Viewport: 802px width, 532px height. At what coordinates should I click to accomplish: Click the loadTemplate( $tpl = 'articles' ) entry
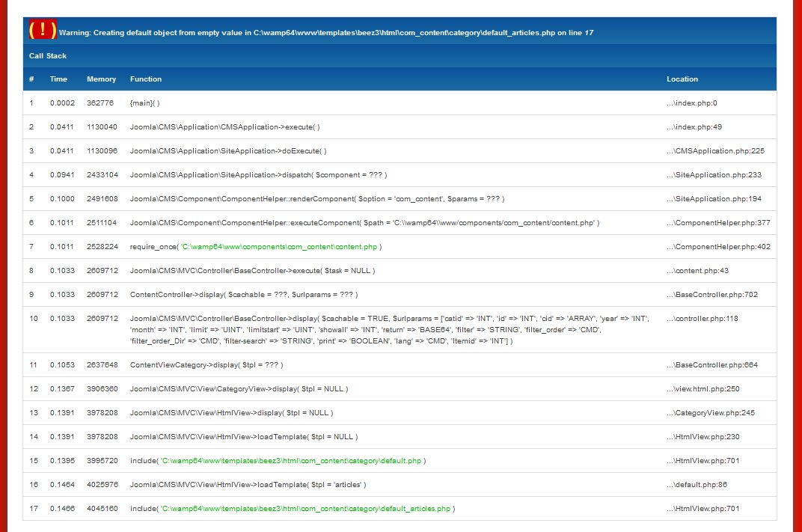[248, 485]
